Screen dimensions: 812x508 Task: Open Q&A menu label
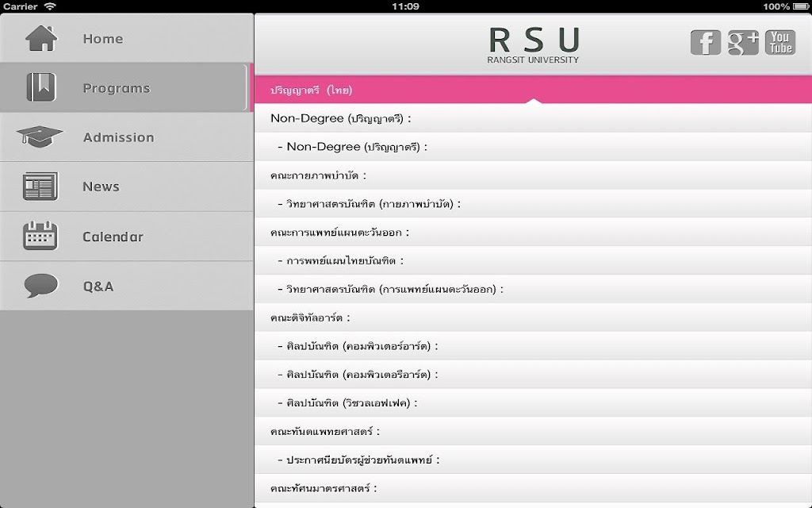click(x=98, y=286)
